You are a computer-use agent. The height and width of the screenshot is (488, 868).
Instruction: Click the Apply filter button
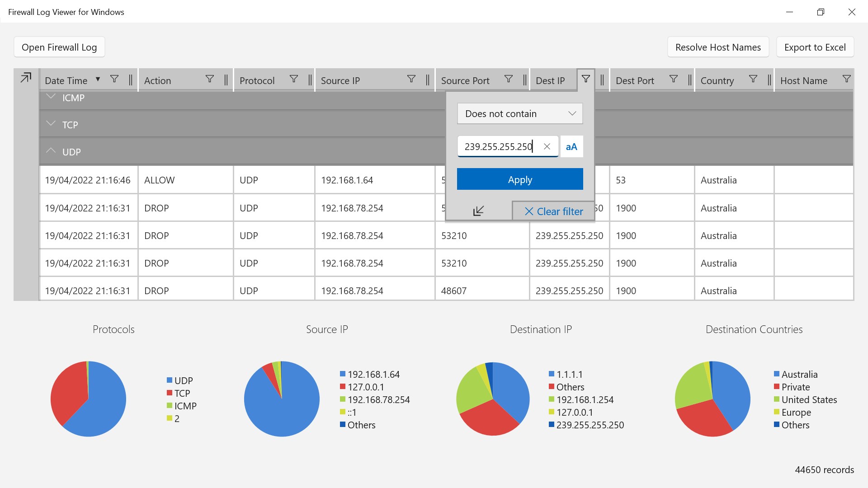coord(519,179)
